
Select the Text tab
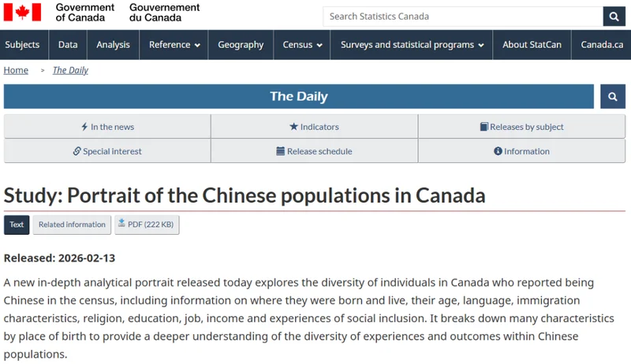pos(17,225)
